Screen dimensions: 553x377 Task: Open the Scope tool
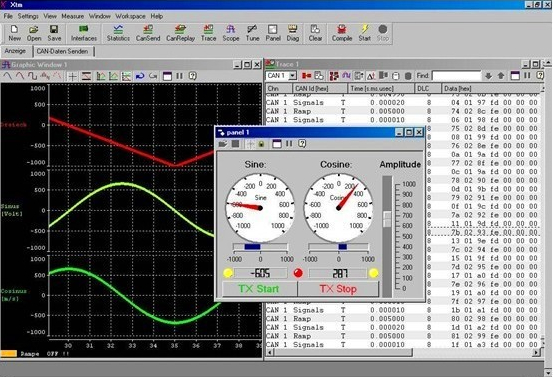pos(231,33)
